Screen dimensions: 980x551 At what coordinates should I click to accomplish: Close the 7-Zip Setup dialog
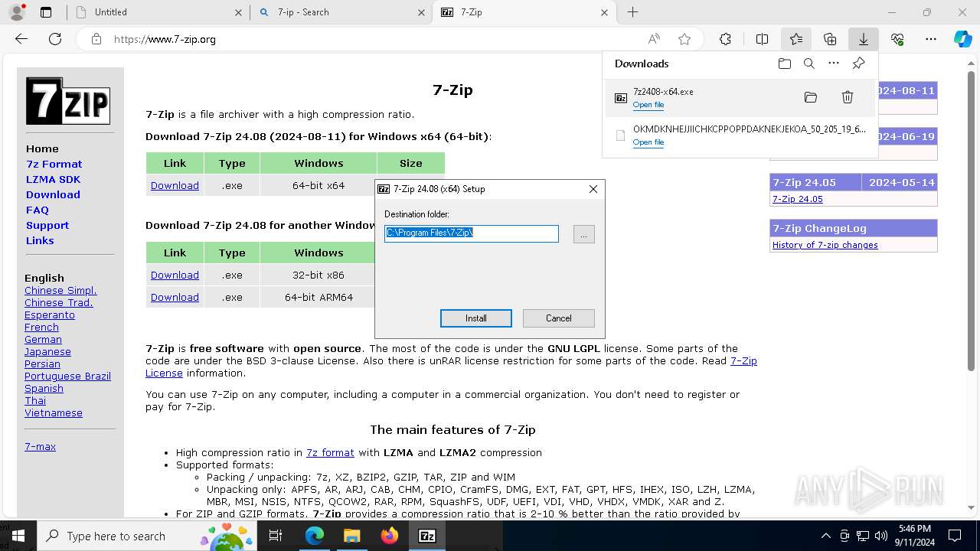pyautogui.click(x=593, y=189)
